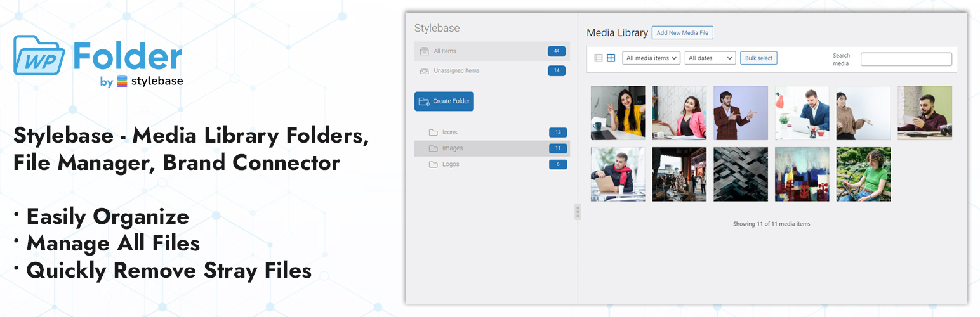Select woman in green shirt thumbnail
Image resolution: width=980 pixels, height=317 pixels.
click(x=863, y=174)
